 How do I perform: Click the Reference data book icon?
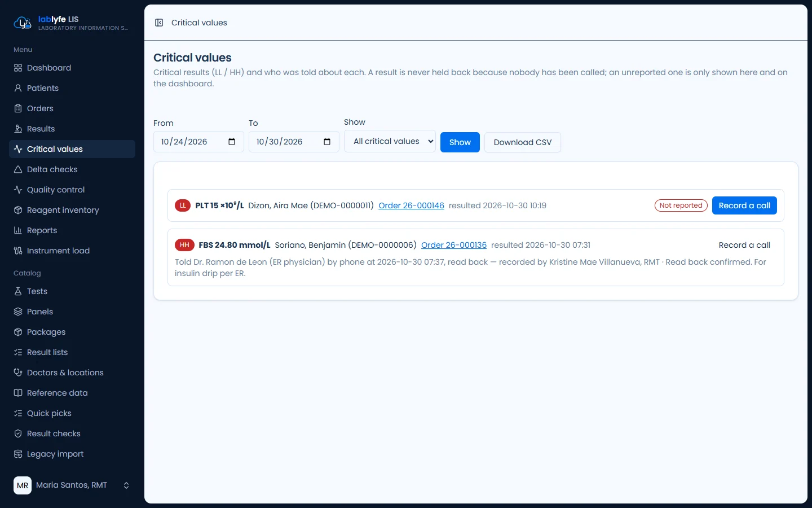(x=18, y=393)
